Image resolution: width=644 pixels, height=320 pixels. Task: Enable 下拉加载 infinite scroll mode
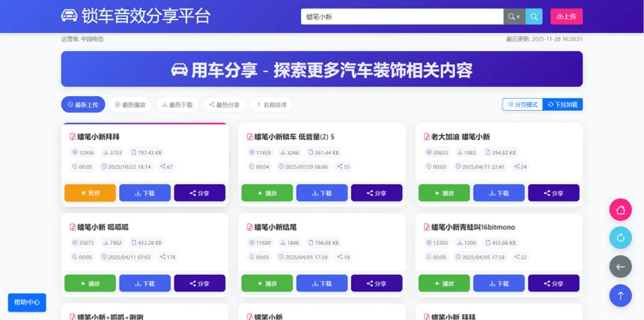click(x=562, y=105)
